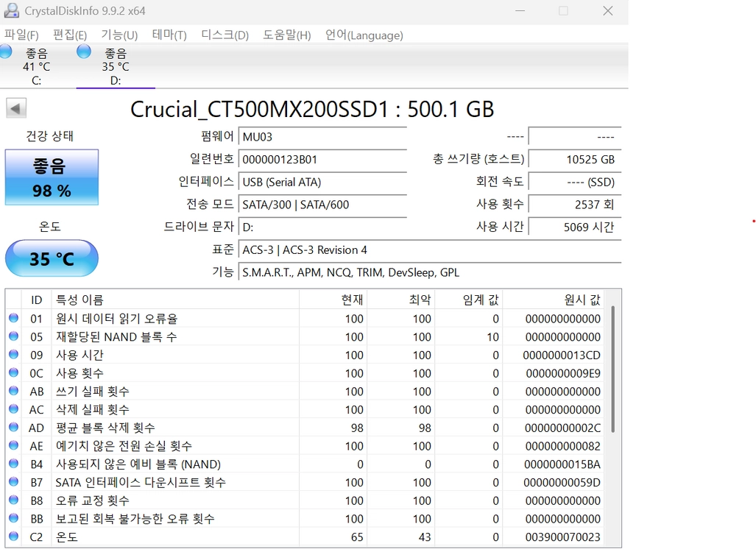Viewport: 756px width, 552px height.
Task: Click the previous disk arrow button
Action: coord(16,108)
